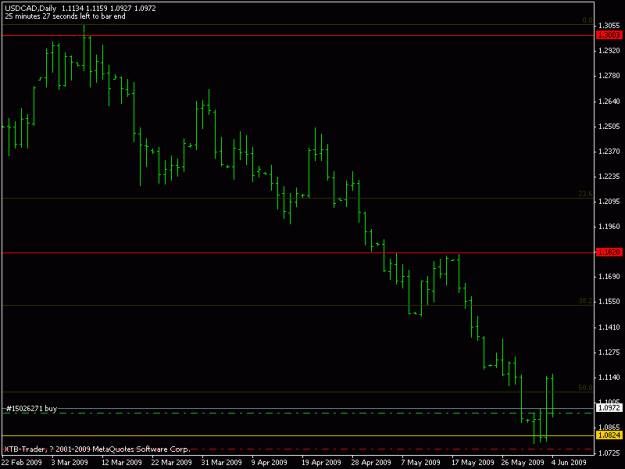The width and height of the screenshot is (625, 469).
Task: Click the 1.1690 price scale value
Action: click(x=609, y=277)
